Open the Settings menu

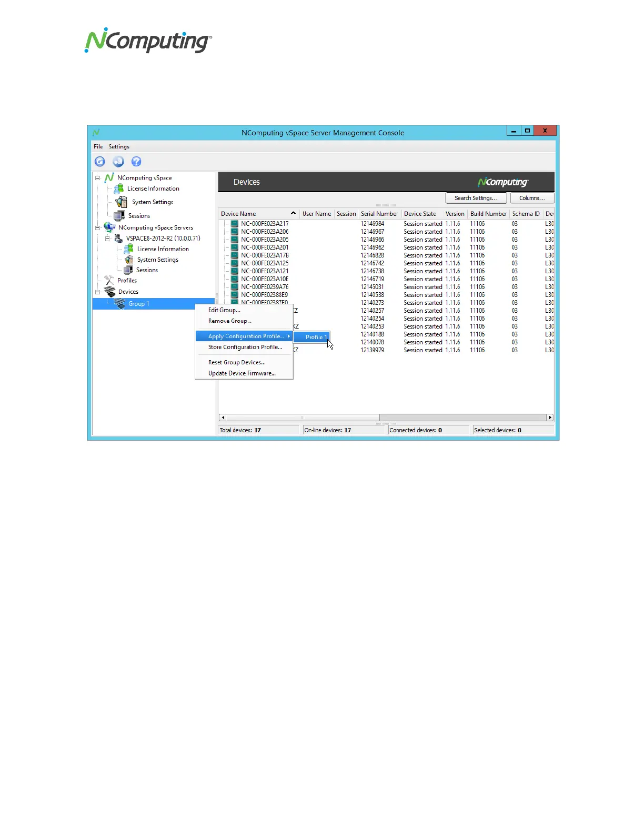pos(119,146)
